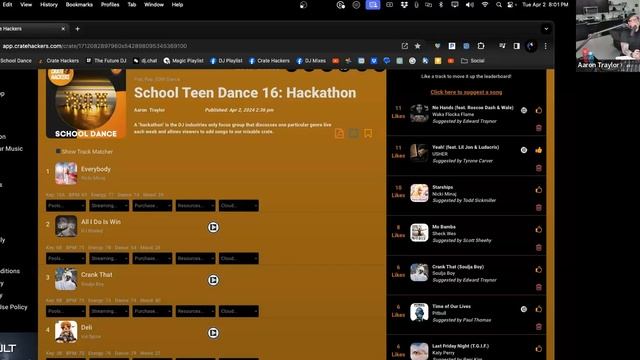The width and height of the screenshot is (640, 360).
Task: Open the School Dance crate cover image
Action: pyautogui.click(x=86, y=104)
